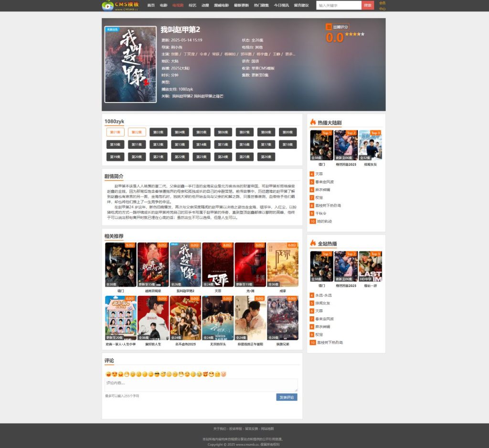Open 首页 in the top navigation
The width and height of the screenshot is (489, 448).
coord(151,5)
